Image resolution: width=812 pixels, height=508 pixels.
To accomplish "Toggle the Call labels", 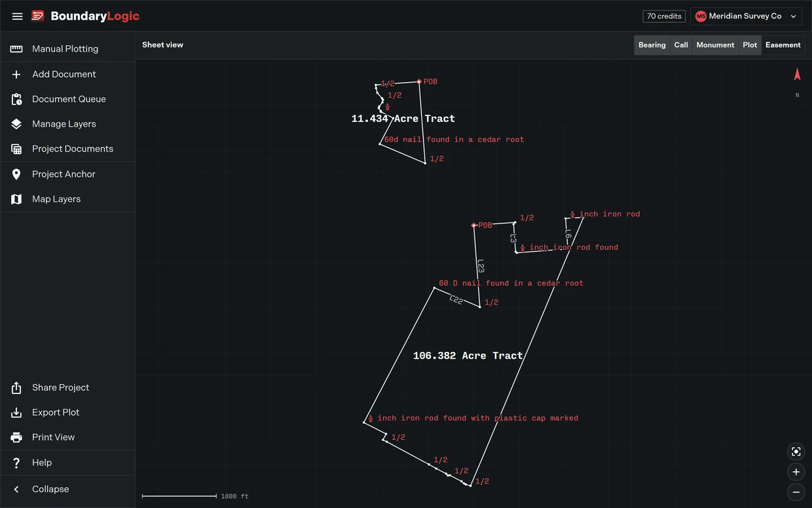I will point(681,45).
